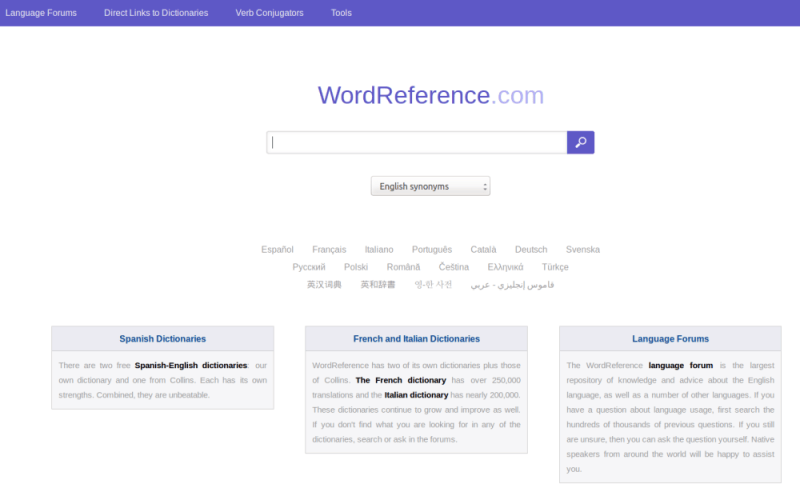Open Direct Links to Dictionaries menu
The height and width of the screenshot is (492, 800).
click(x=156, y=13)
